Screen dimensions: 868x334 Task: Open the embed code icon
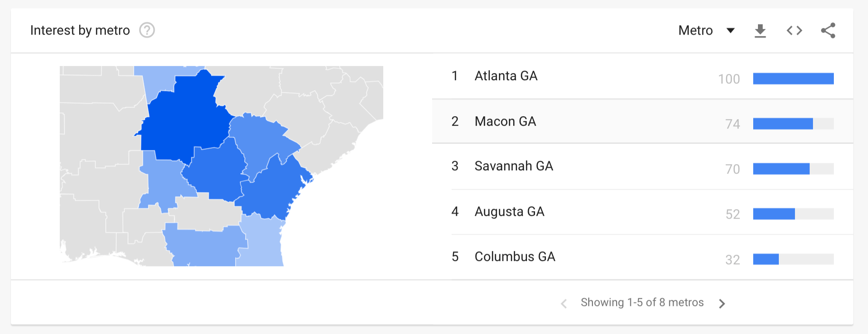(794, 31)
